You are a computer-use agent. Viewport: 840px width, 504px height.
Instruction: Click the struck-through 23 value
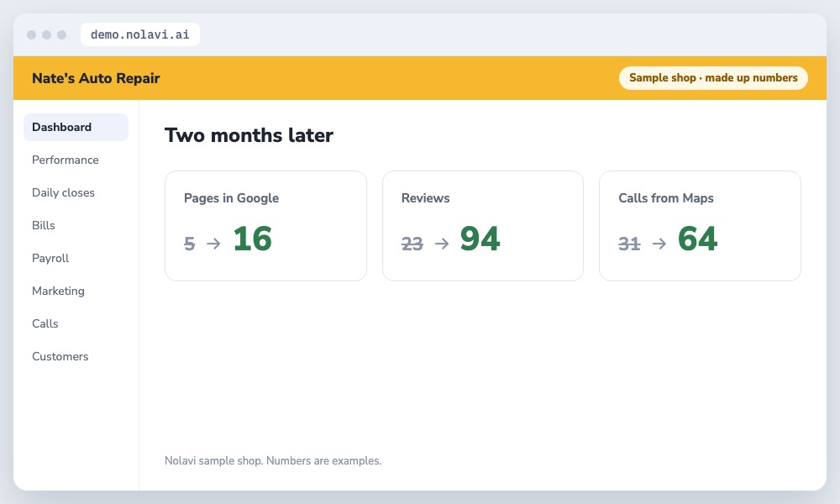coord(412,244)
